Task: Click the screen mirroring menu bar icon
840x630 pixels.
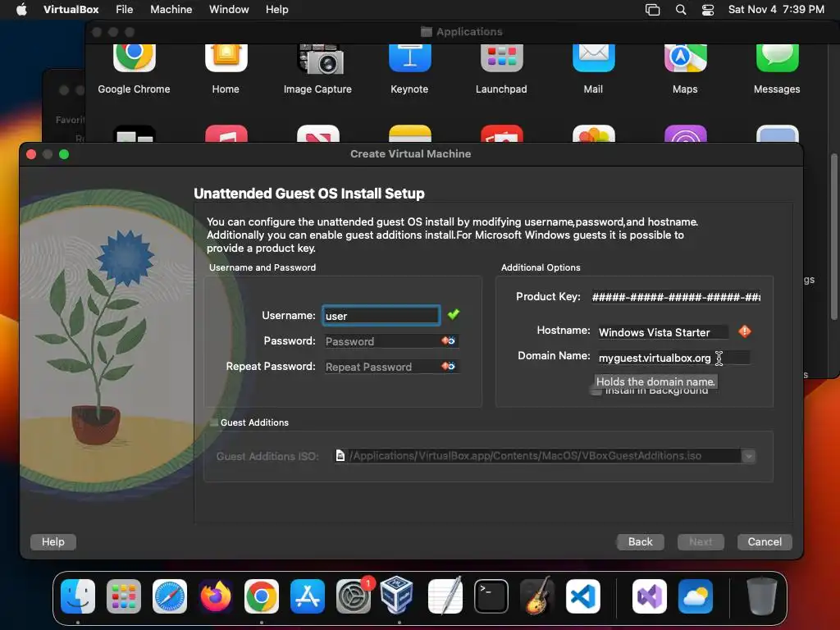Action: (652, 10)
